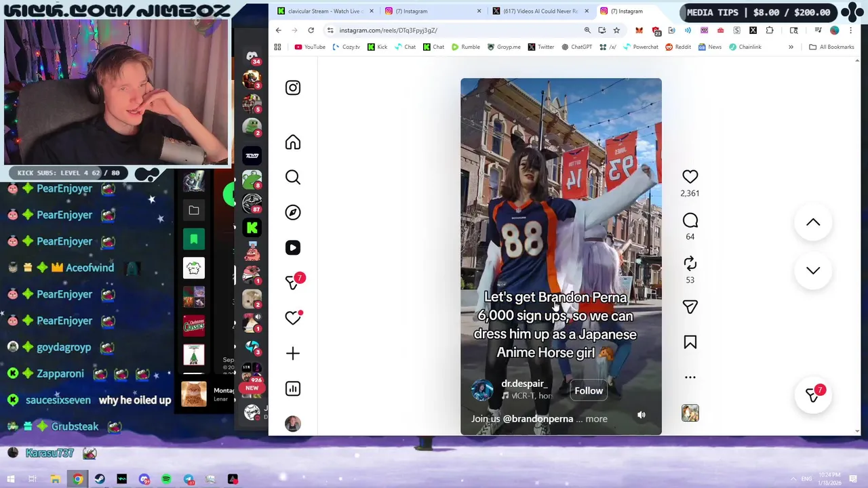Switch to first Instagram browser tab
868x488 pixels.
pos(432,11)
